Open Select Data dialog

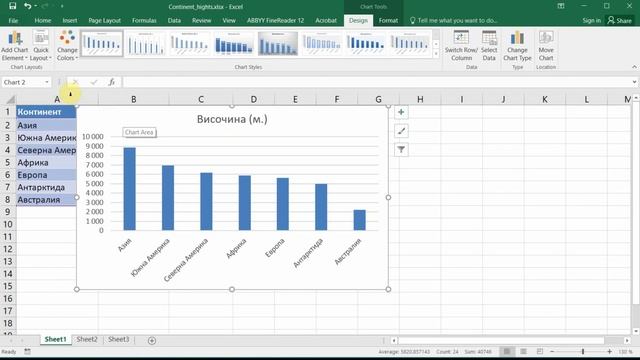[489, 46]
